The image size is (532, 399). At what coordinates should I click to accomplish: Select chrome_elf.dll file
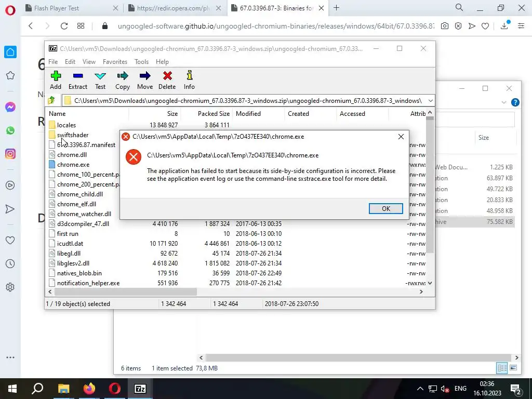77,204
